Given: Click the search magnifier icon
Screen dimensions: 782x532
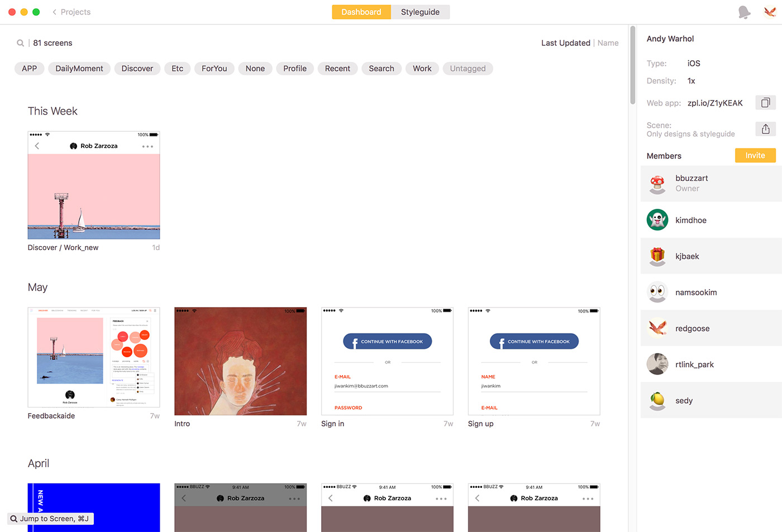Looking at the screenshot, I should tap(20, 43).
